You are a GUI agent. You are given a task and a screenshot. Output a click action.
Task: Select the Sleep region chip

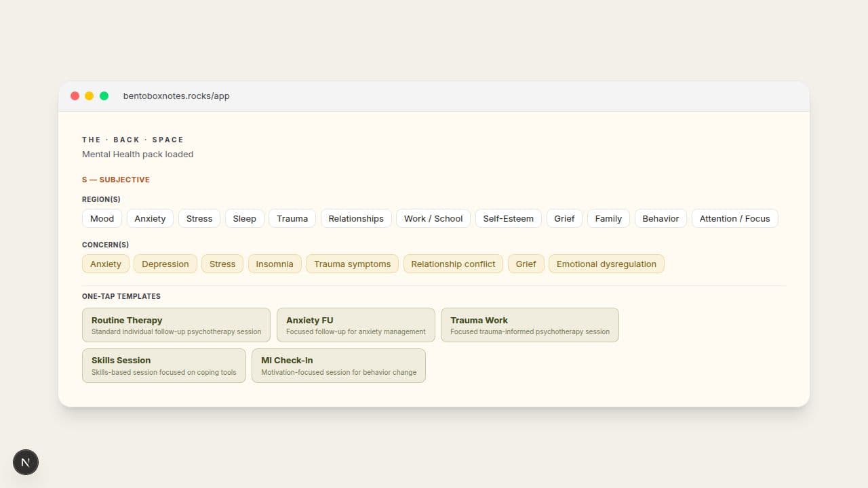tap(245, 218)
